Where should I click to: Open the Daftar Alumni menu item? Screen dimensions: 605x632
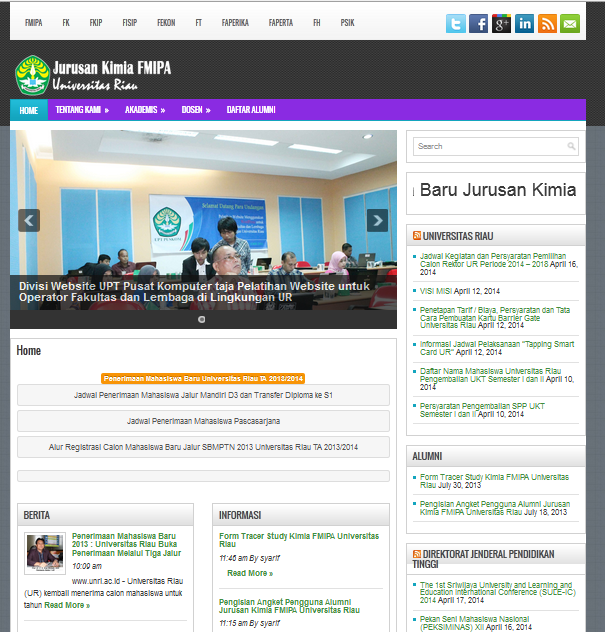pos(251,110)
